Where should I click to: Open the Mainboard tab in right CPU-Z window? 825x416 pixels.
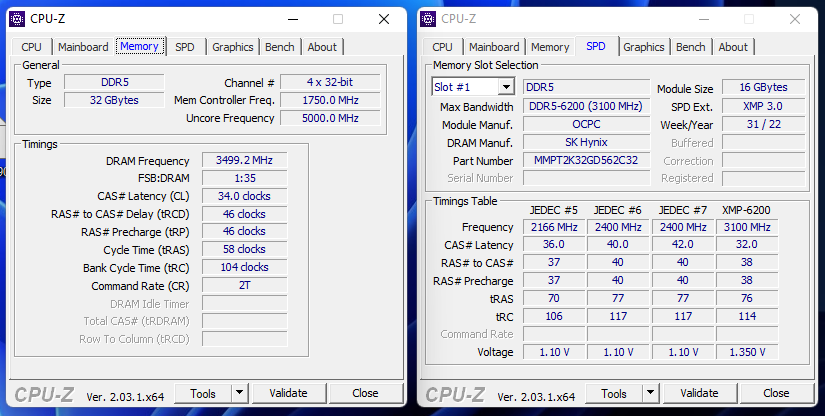coord(494,47)
